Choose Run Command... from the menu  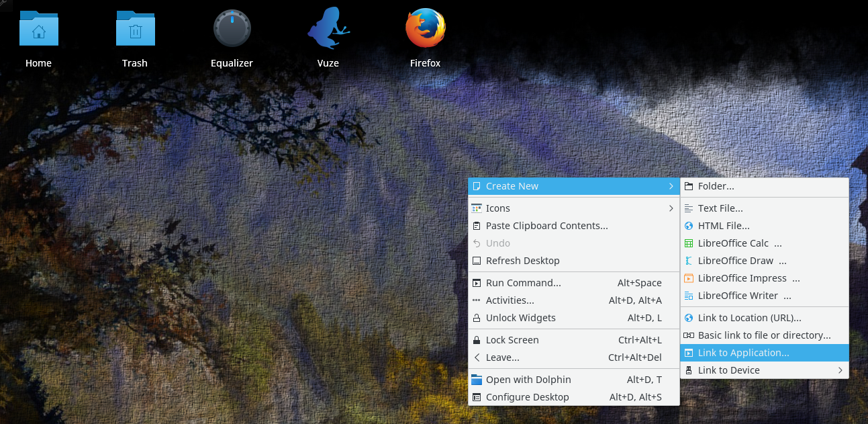[x=574, y=283]
